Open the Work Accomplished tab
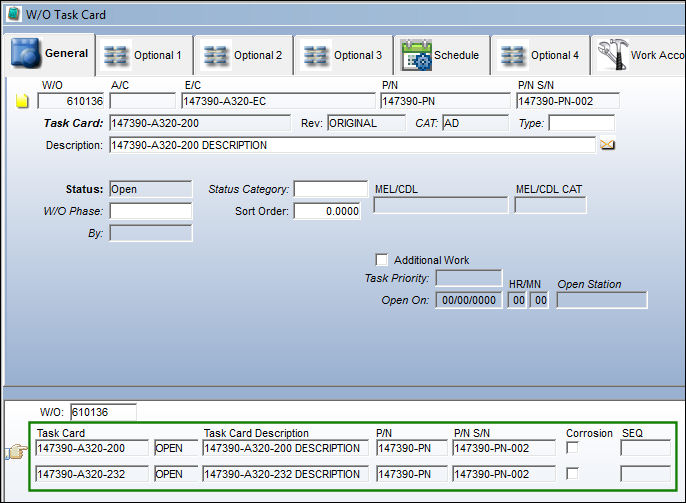This screenshot has height=503, width=686. tap(639, 56)
